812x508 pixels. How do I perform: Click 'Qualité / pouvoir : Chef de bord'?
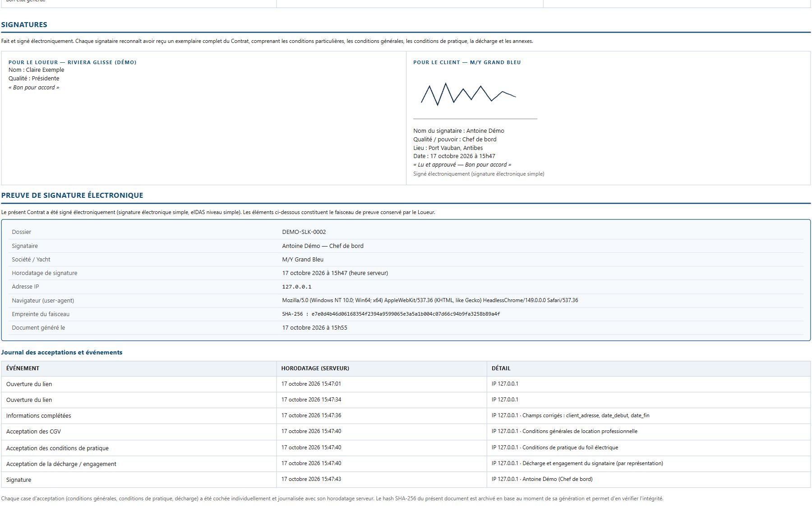click(x=455, y=139)
